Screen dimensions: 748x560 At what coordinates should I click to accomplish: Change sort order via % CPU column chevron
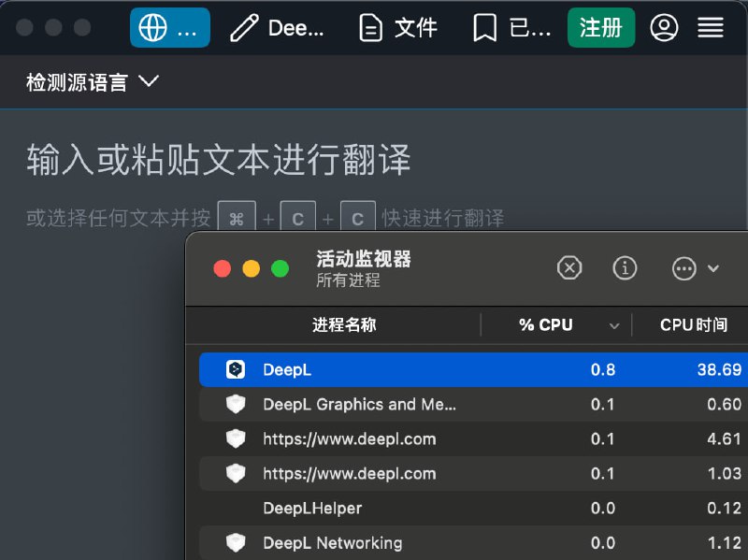(x=615, y=324)
